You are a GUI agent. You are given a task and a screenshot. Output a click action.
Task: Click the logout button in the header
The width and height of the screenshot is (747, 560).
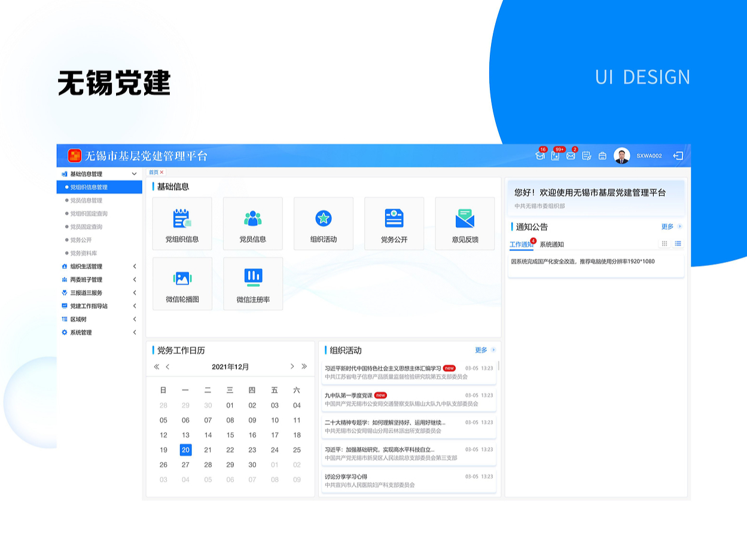(679, 155)
